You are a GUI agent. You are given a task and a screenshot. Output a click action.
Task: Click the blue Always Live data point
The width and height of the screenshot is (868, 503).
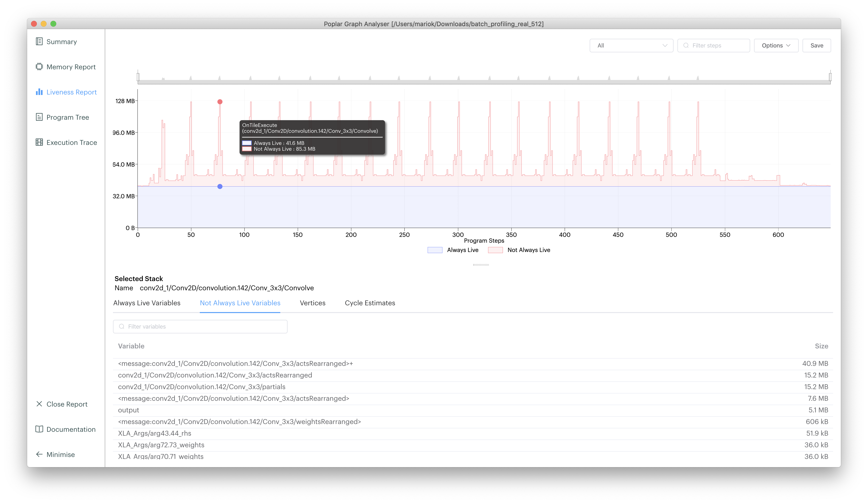[x=220, y=186]
